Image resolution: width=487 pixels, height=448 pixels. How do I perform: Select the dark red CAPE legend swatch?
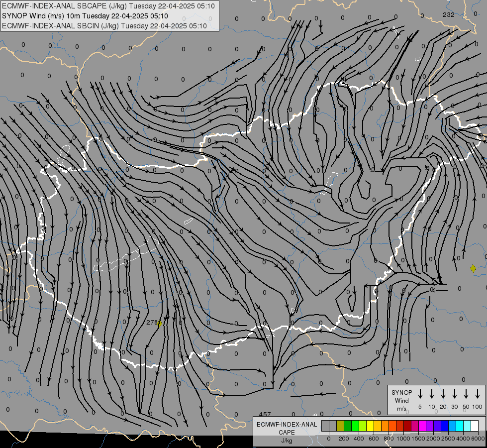(407, 426)
